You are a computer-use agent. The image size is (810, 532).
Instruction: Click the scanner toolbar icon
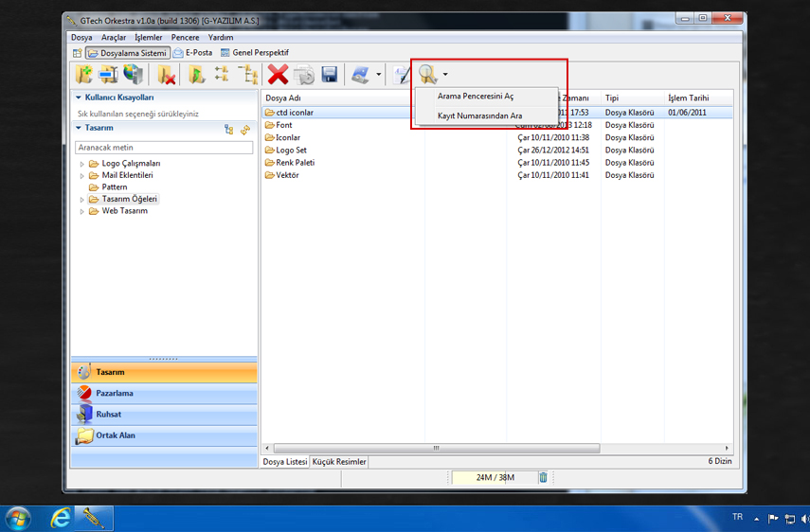tap(361, 75)
